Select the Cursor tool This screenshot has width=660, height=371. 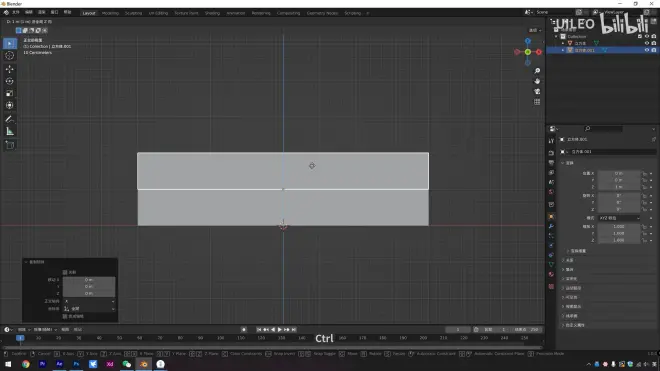coord(10,56)
